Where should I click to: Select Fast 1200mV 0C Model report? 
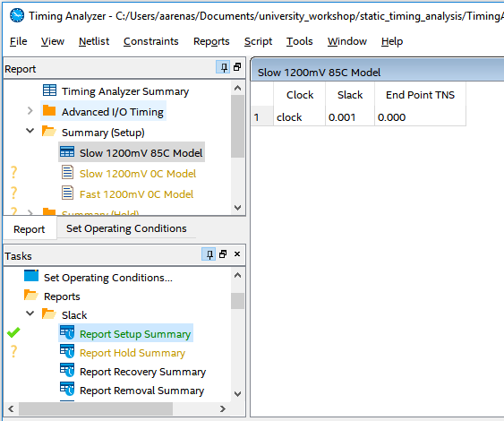click(136, 194)
